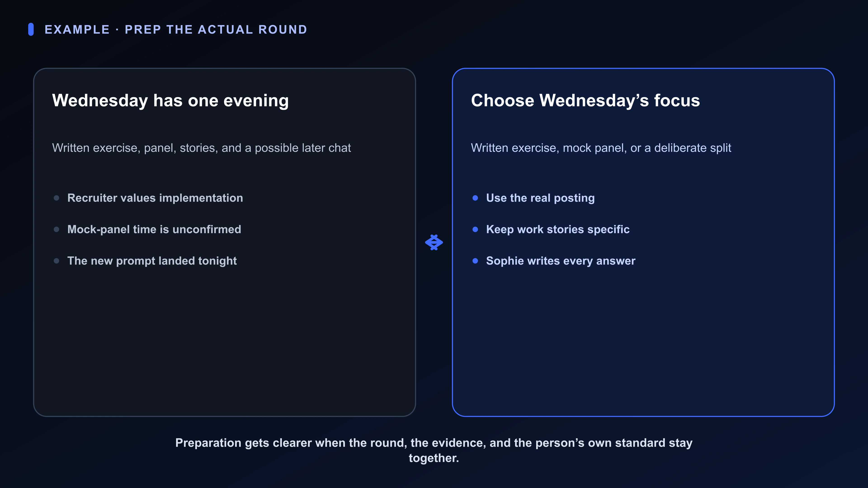Click the blue swap arrows icon between cards
Screen dimensions: 868x488
click(x=434, y=242)
